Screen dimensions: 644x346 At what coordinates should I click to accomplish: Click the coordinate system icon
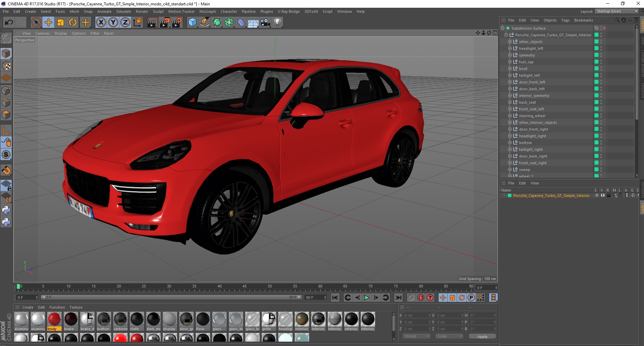pos(137,23)
